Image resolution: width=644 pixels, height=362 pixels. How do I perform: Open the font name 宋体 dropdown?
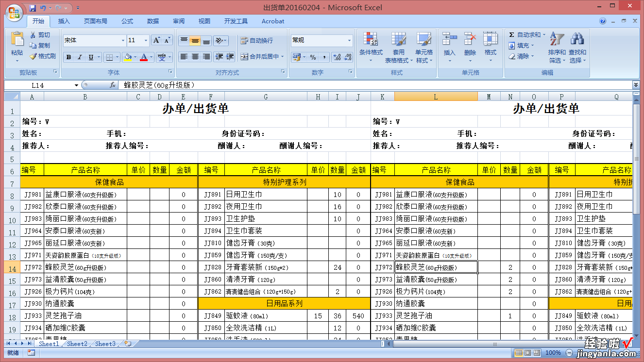coord(123,40)
